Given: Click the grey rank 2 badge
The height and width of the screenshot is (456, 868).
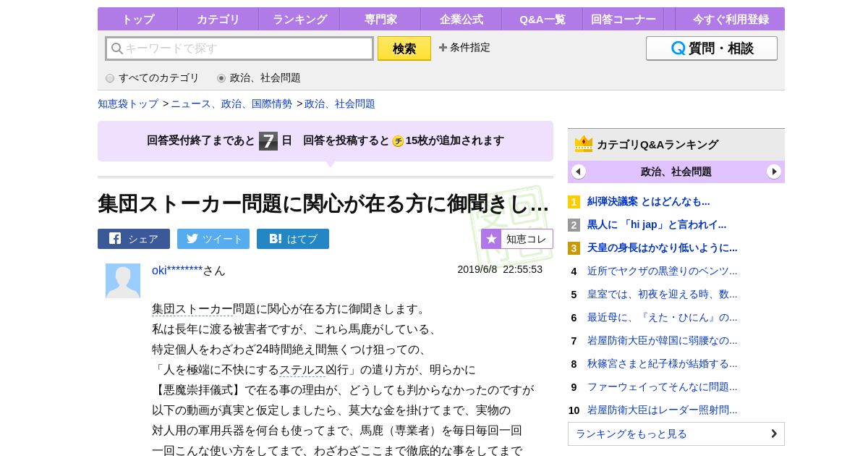Looking at the screenshot, I should (574, 225).
